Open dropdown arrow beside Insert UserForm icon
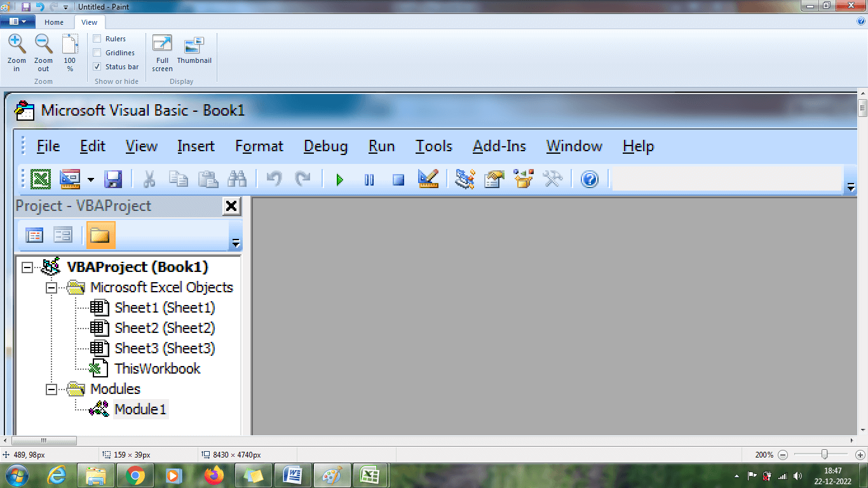This screenshot has height=488, width=868. pos(90,180)
